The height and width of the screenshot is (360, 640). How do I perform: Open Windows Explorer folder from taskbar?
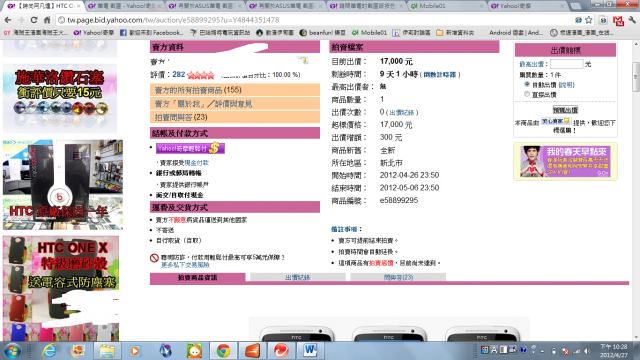[107, 351]
